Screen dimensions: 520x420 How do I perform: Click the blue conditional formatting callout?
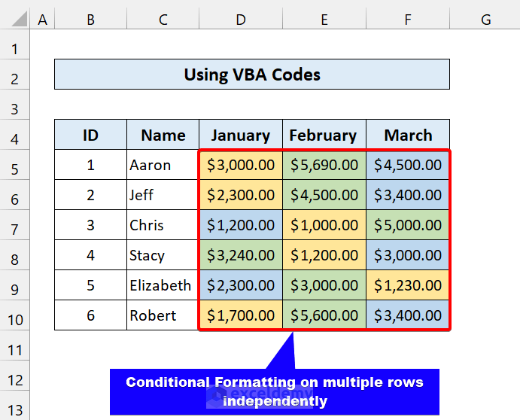(274, 391)
